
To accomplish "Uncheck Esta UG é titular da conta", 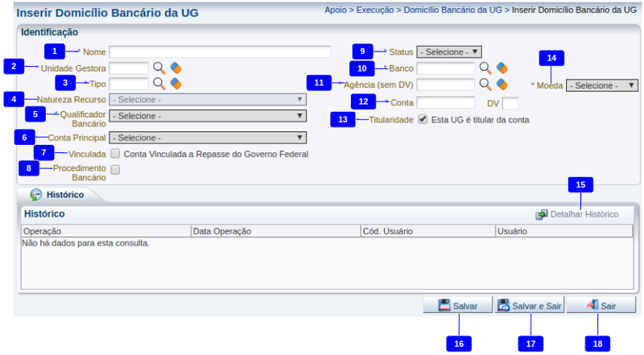I will (x=423, y=119).
